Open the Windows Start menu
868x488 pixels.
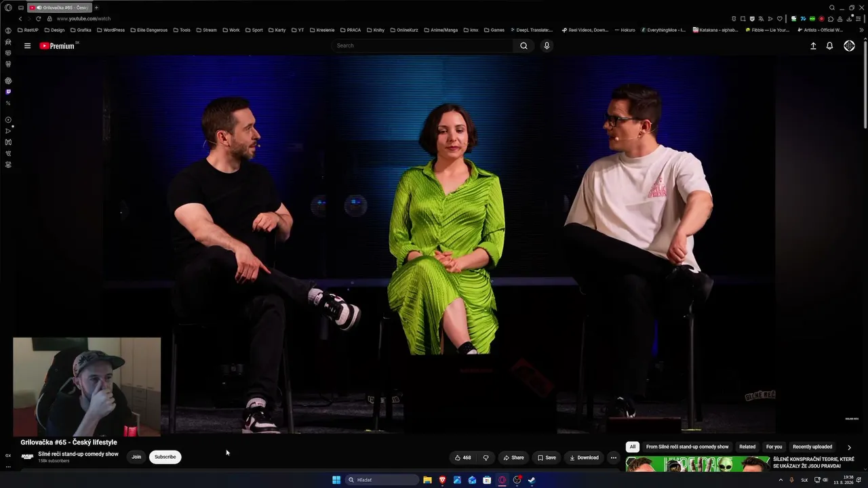click(x=336, y=480)
